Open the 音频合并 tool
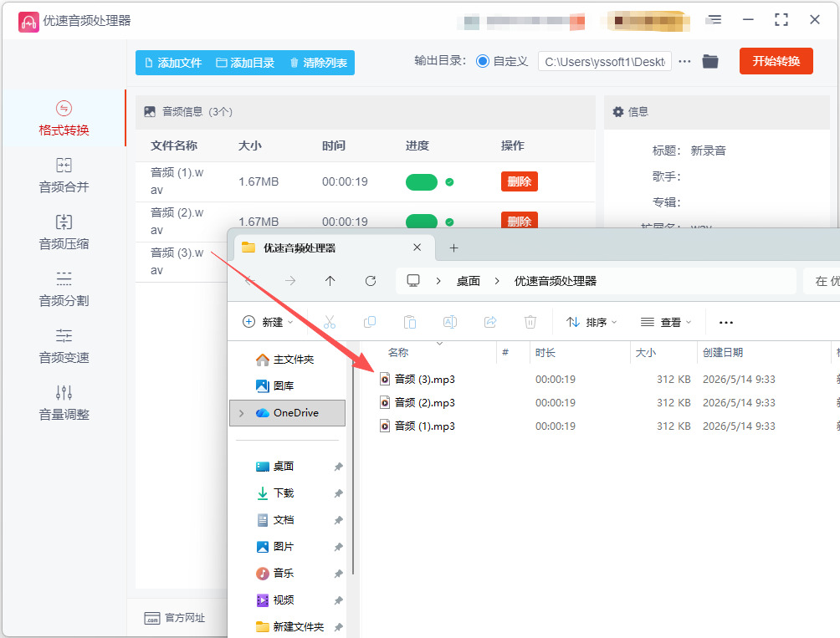This screenshot has height=638, width=840. [64, 176]
